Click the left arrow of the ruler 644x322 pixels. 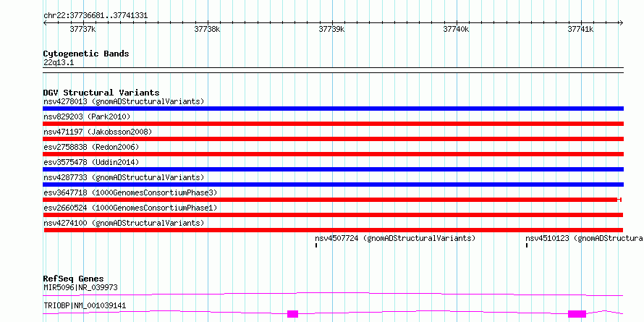(x=46, y=22)
